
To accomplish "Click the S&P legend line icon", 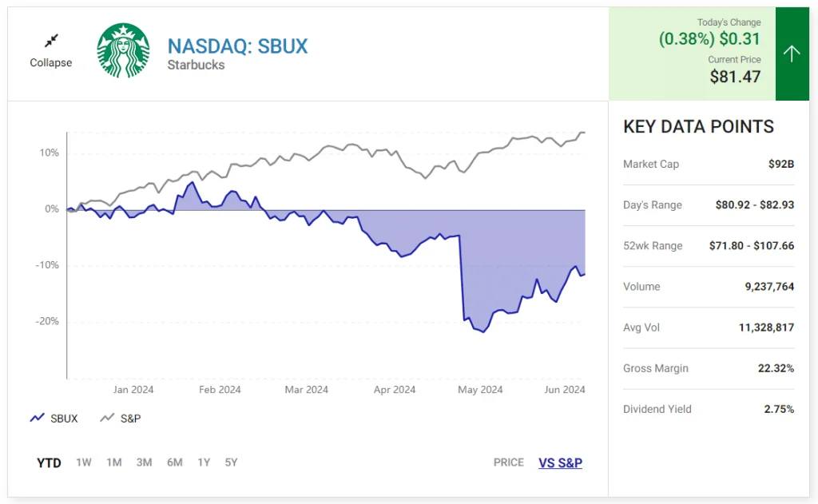I will tap(107, 418).
